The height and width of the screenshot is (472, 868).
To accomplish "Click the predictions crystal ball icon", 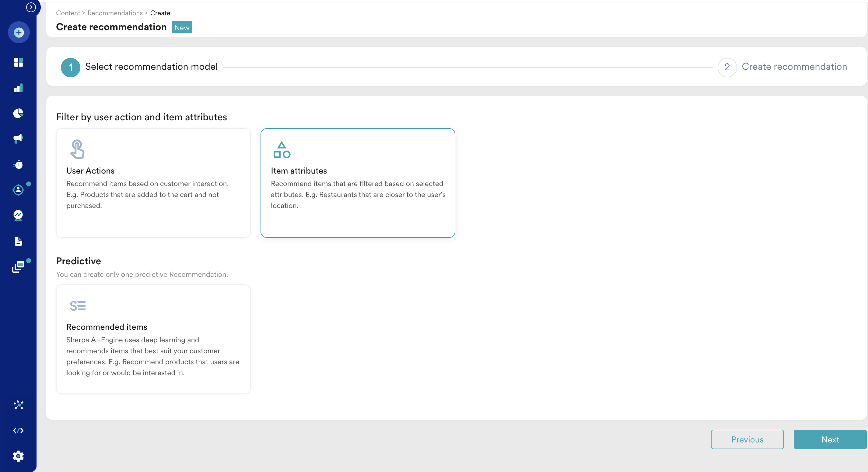I will point(19,215).
